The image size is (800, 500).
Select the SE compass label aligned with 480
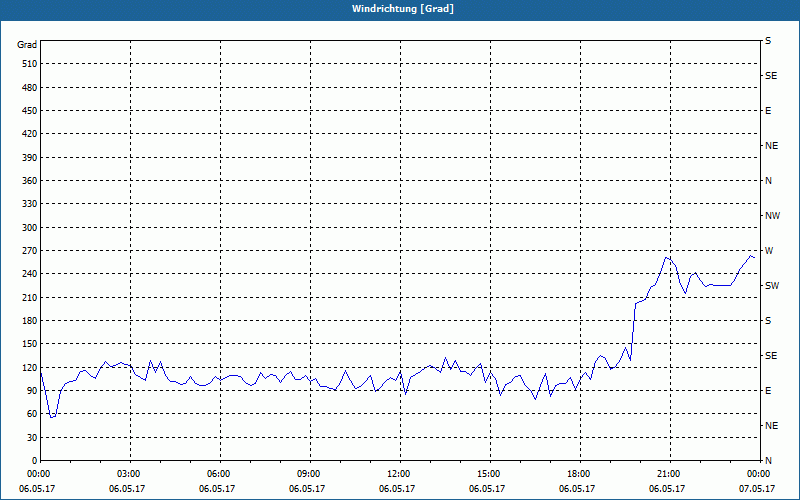coord(771,76)
